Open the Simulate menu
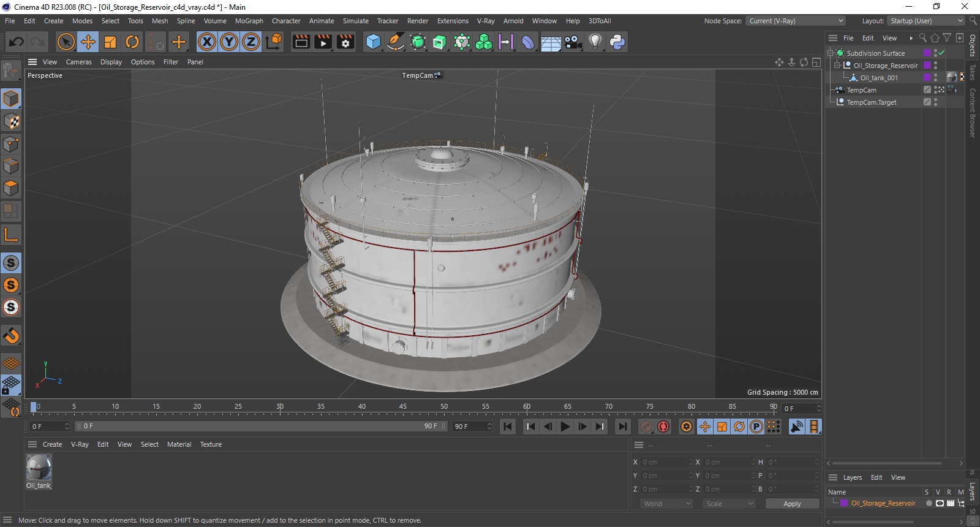This screenshot has height=527, width=980. (x=355, y=21)
